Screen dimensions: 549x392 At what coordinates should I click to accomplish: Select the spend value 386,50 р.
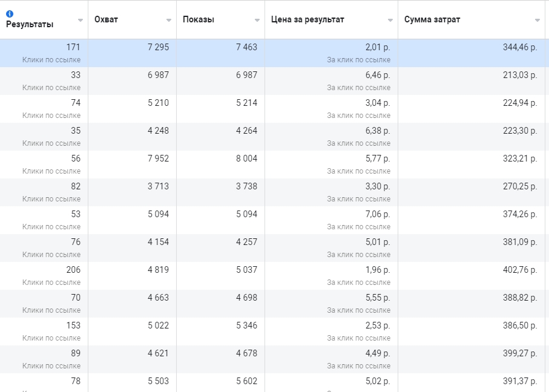coord(520,325)
